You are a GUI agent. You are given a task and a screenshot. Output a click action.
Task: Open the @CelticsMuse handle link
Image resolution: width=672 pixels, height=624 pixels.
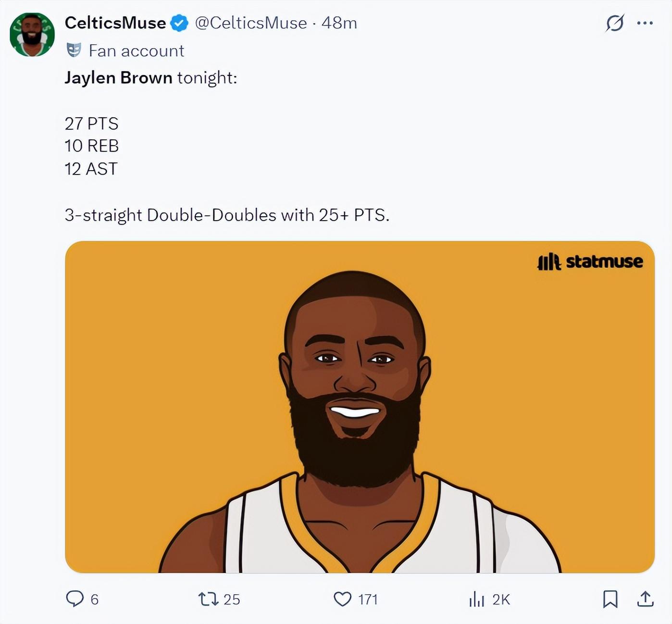click(x=250, y=23)
